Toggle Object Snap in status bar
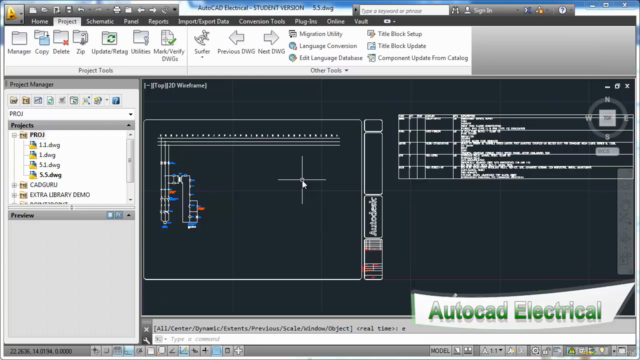Image resolution: width=640 pixels, height=360 pixels. pyautogui.click(x=151, y=351)
